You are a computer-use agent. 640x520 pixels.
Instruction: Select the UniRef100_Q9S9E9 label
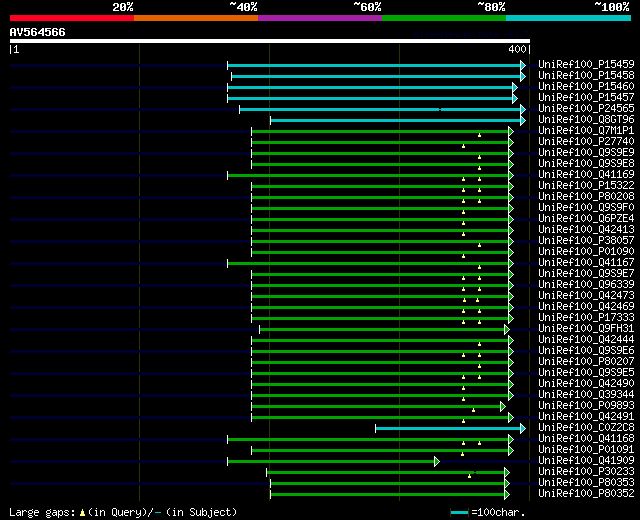point(586,152)
